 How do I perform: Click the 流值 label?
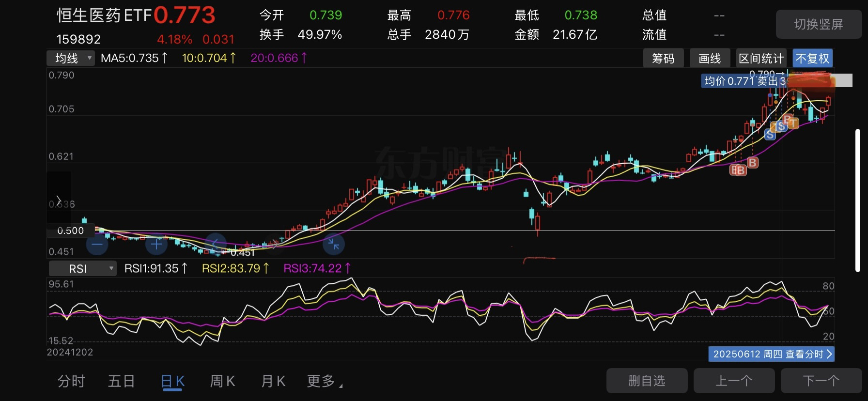[654, 35]
